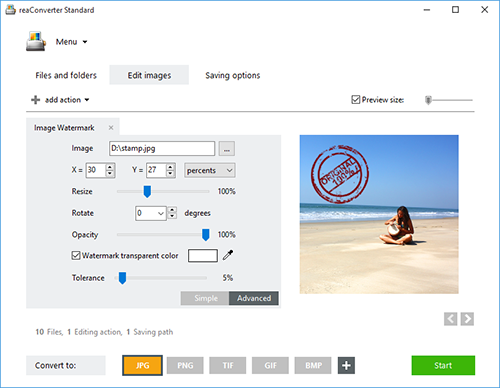Start the conversion with the green button
This screenshot has width=500, height=388.
(x=443, y=365)
